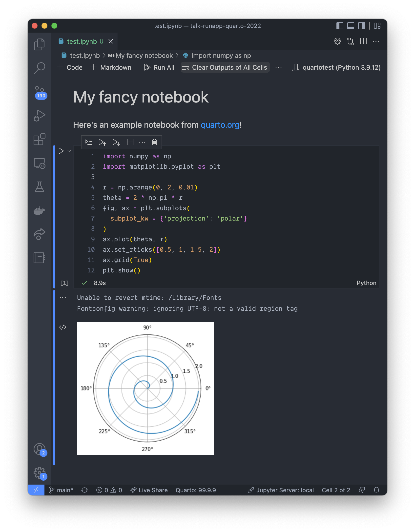The image size is (415, 532).
Task: Open the Source Control view showing 190 changes
Action: (x=40, y=91)
